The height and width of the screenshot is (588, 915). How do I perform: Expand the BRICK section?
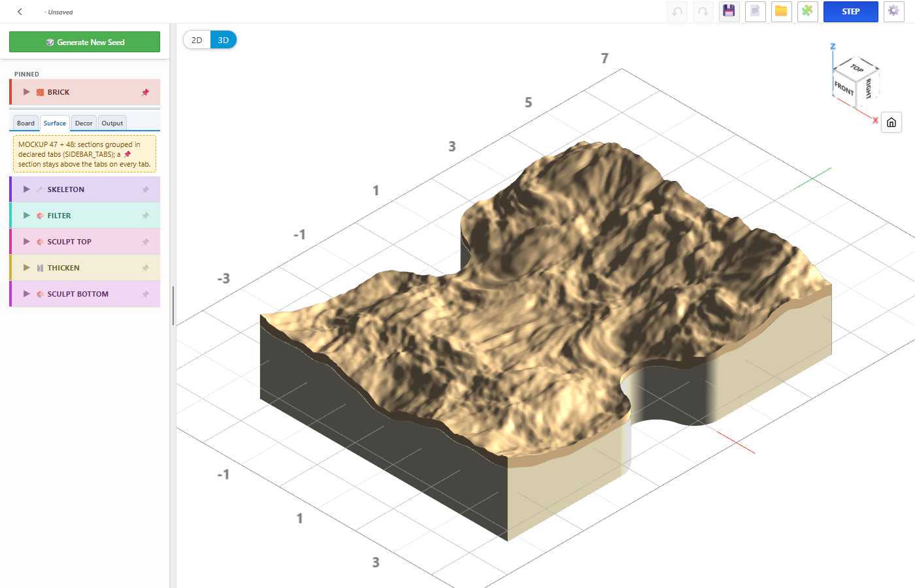coord(27,92)
